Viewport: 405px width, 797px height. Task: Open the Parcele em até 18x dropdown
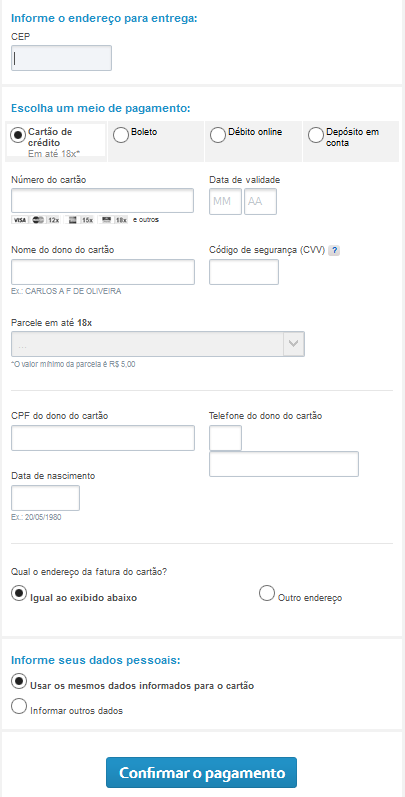coord(158,344)
